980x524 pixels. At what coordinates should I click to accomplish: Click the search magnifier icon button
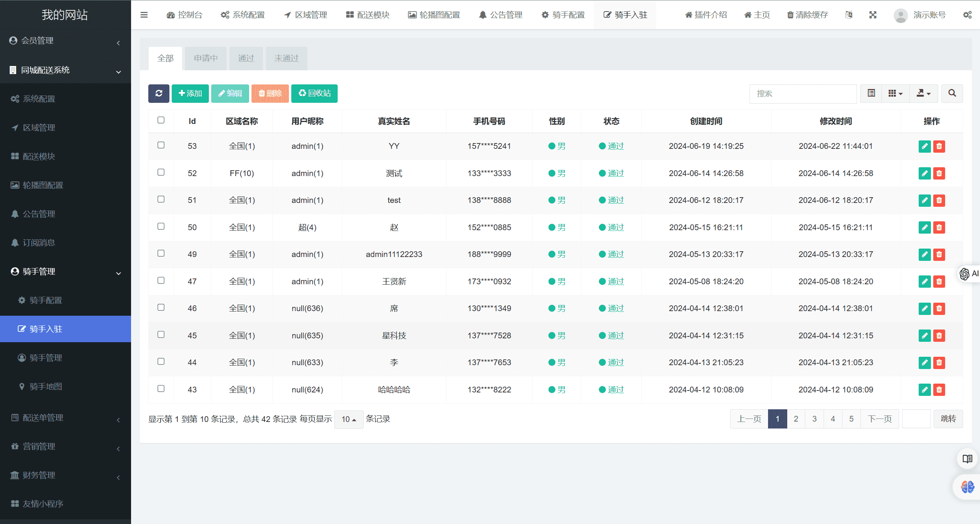[952, 93]
